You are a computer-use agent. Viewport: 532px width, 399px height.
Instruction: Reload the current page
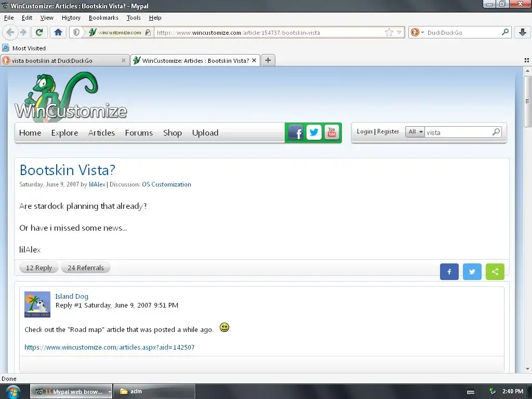39,32
